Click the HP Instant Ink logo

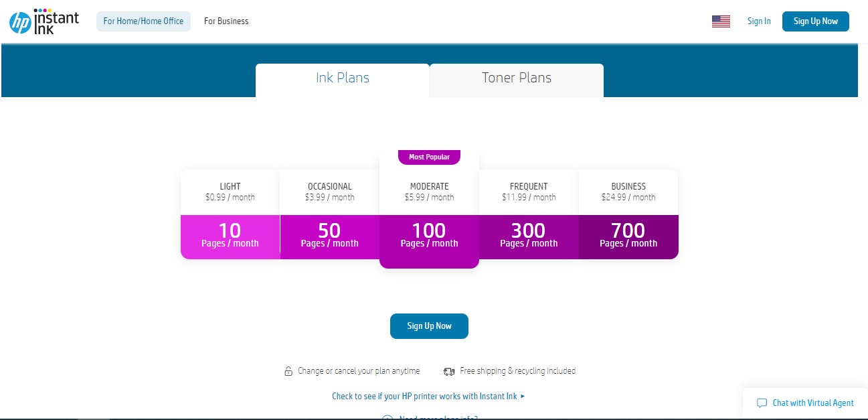44,21
